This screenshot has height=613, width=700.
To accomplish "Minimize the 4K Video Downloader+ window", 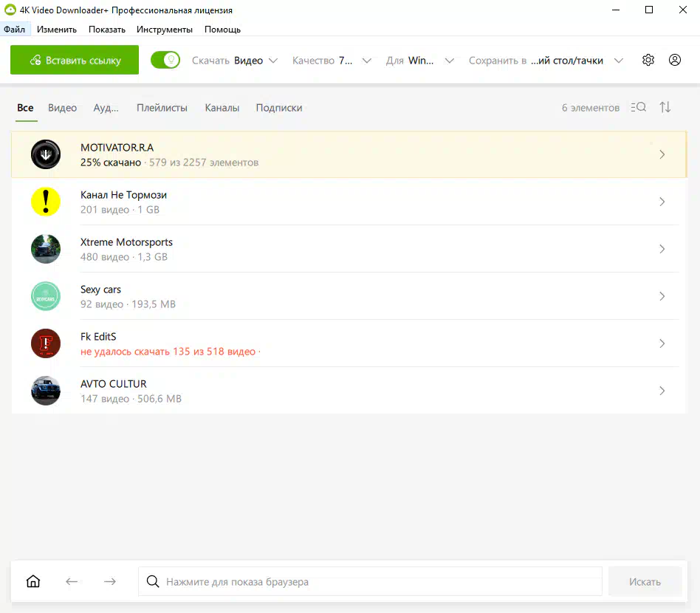I will pos(616,10).
